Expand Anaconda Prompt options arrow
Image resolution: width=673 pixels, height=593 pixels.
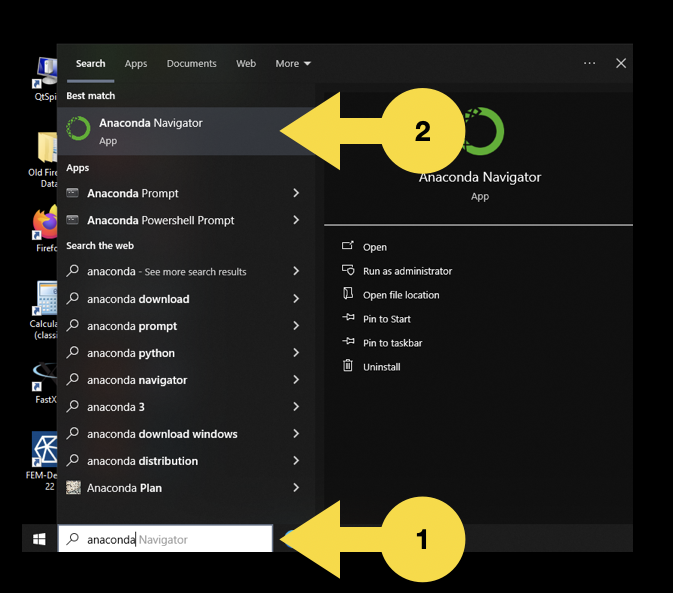(x=296, y=193)
